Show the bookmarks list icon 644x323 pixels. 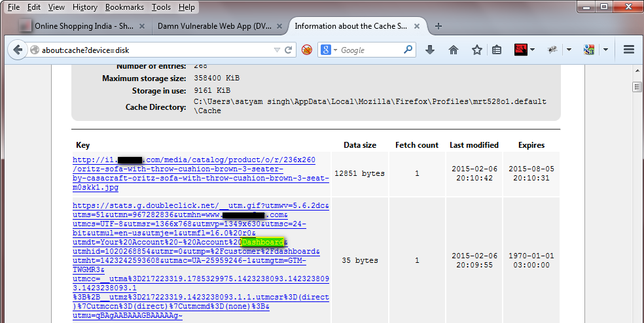pyautogui.click(x=497, y=50)
